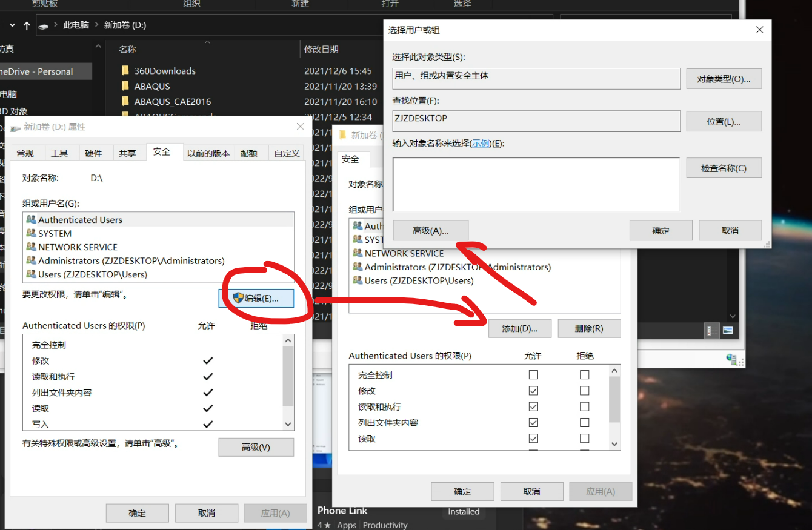Select the SYSTEM group icon in D: properties
This screenshot has height=530, width=812.
32,233
